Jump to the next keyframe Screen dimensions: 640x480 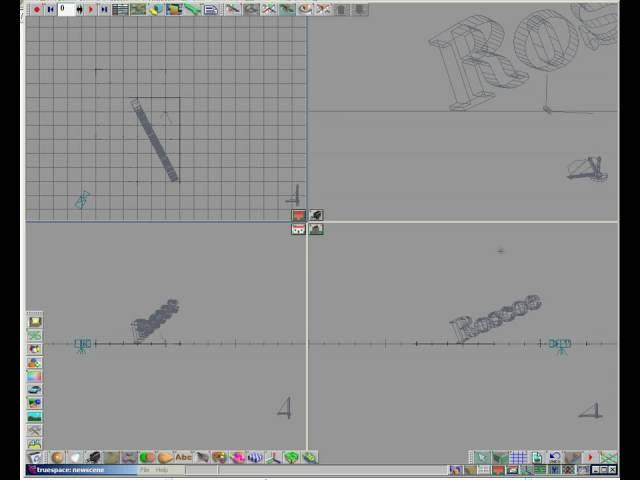click(104, 9)
